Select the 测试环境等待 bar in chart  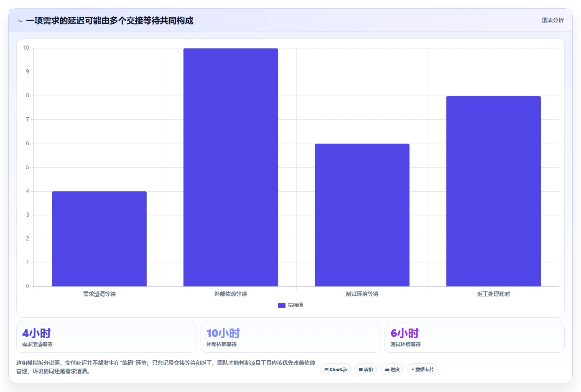coord(362,215)
